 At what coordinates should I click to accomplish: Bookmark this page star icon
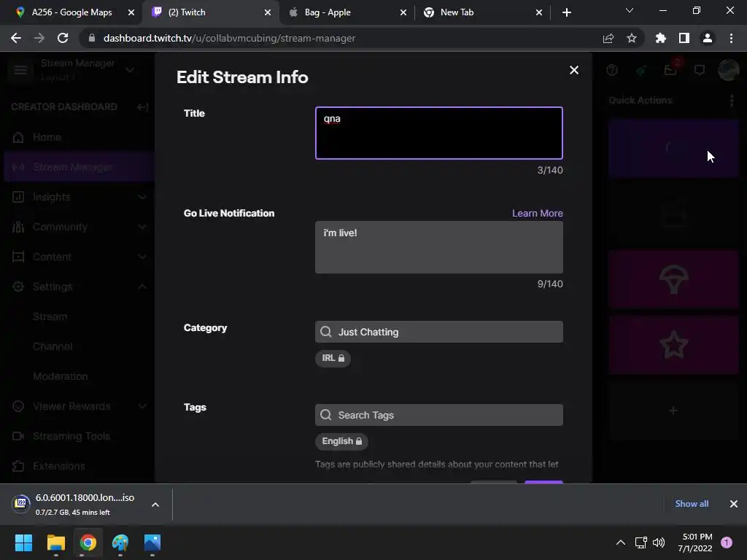(632, 38)
